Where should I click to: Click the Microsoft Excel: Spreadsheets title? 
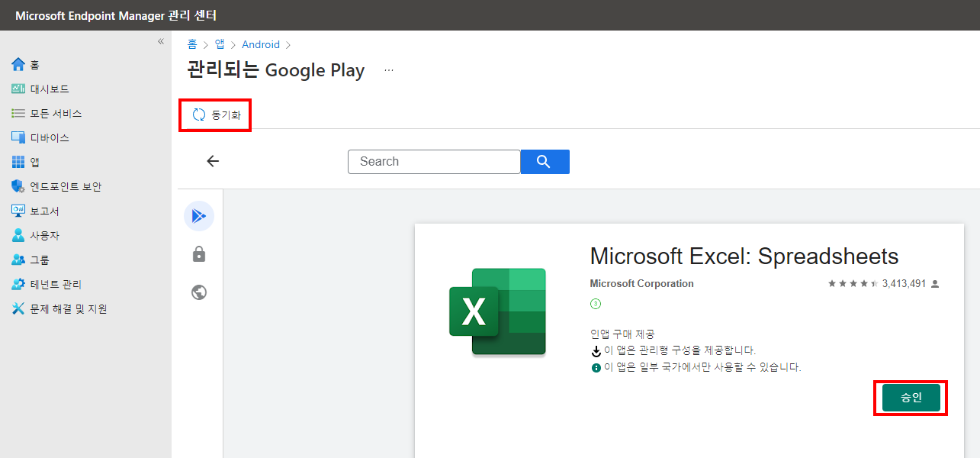tap(744, 256)
